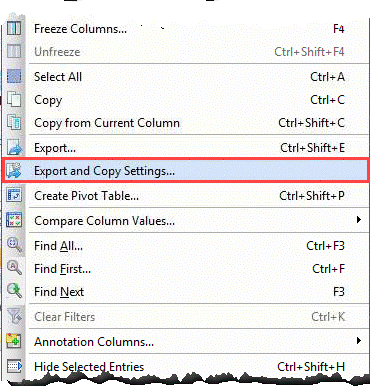Screen dimensions: 370x386
Task: Click the Hide Selected Entries icon
Action: tap(14, 366)
